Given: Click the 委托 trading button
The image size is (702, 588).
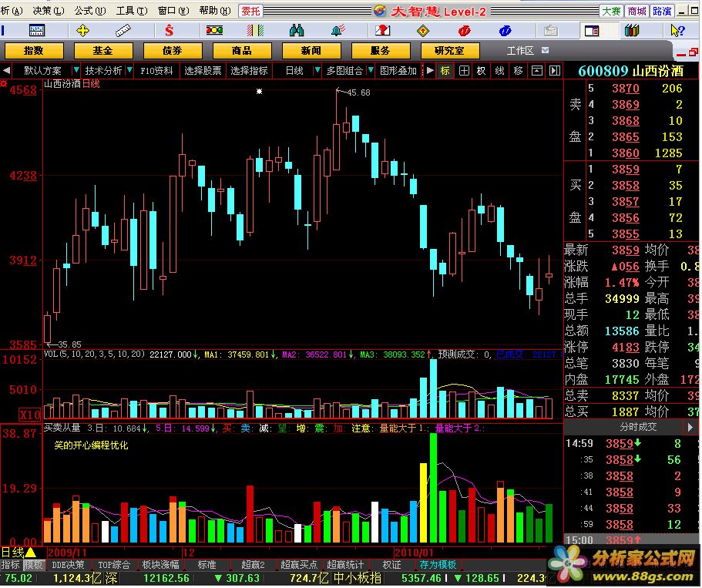Looking at the screenshot, I should pyautogui.click(x=250, y=11).
